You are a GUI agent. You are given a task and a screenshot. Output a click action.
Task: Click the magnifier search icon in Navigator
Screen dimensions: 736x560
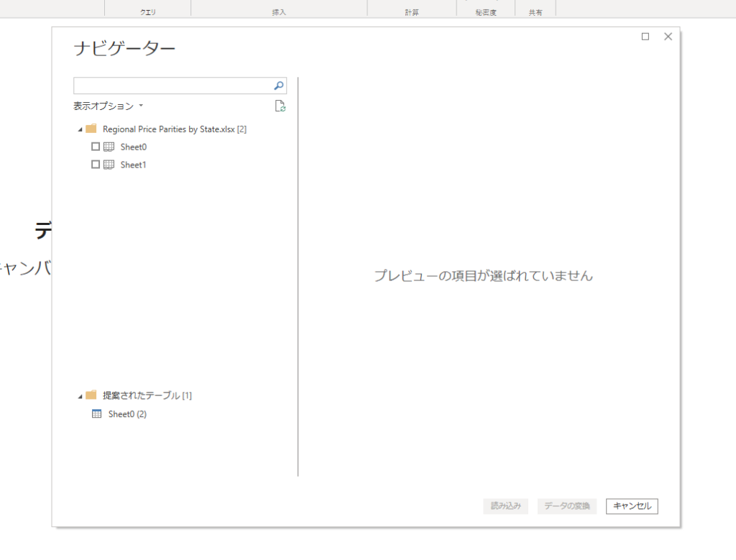279,86
